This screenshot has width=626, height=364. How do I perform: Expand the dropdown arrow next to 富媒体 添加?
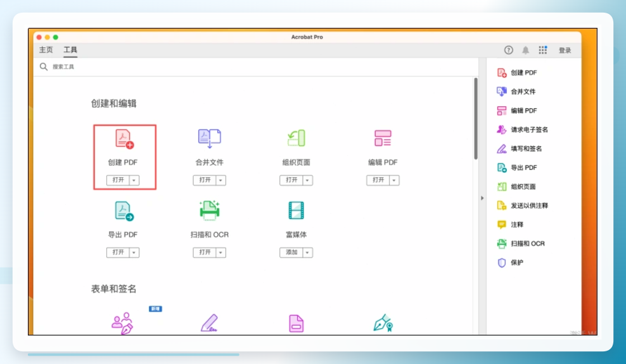[307, 253]
